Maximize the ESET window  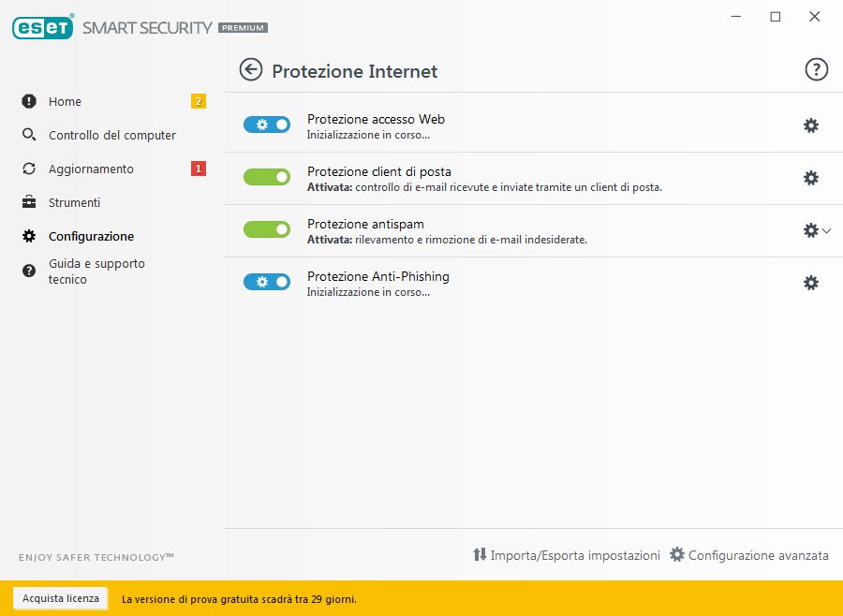[x=776, y=17]
